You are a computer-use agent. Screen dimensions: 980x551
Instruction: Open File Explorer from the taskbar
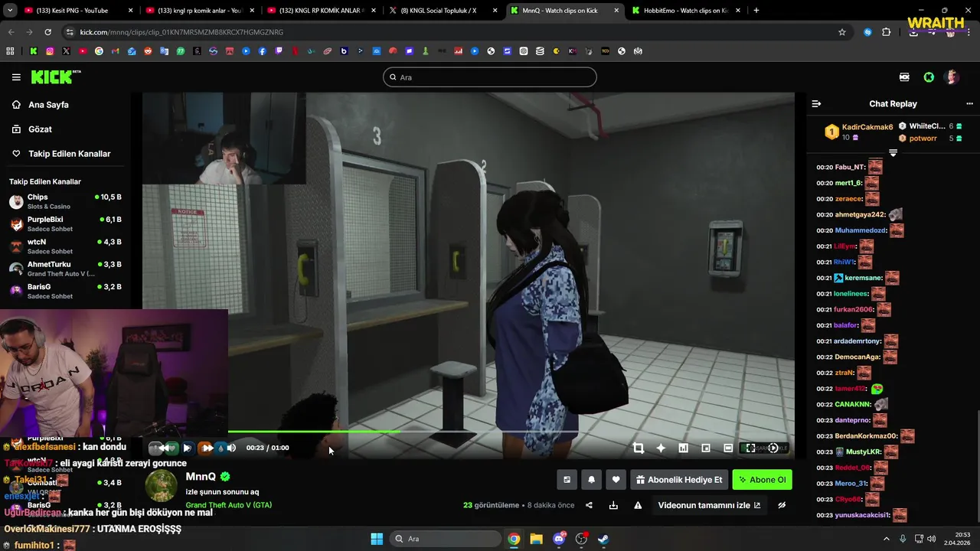pyautogui.click(x=536, y=539)
